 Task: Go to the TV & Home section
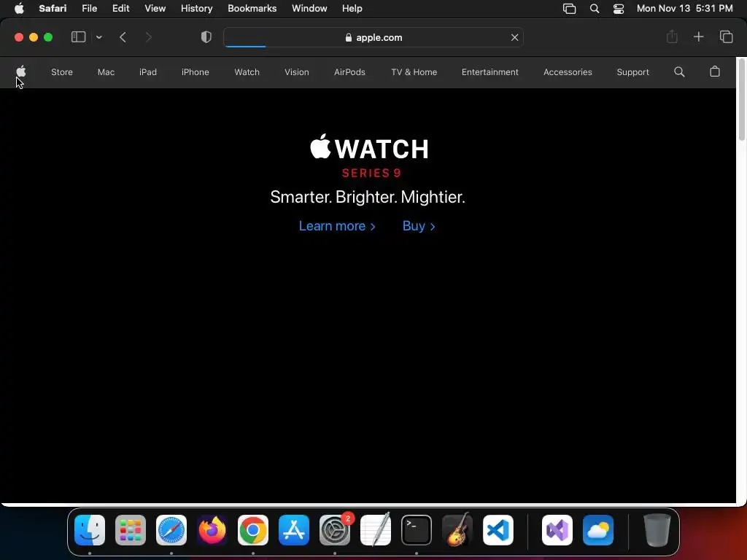pyautogui.click(x=414, y=72)
